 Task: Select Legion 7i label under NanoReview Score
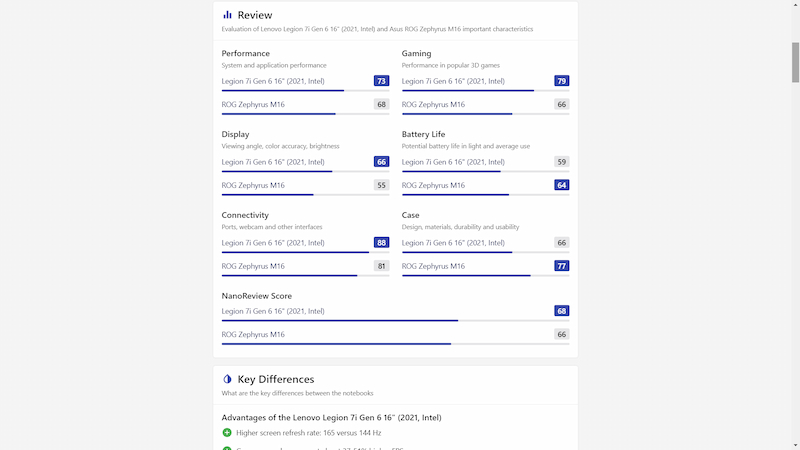(273, 311)
